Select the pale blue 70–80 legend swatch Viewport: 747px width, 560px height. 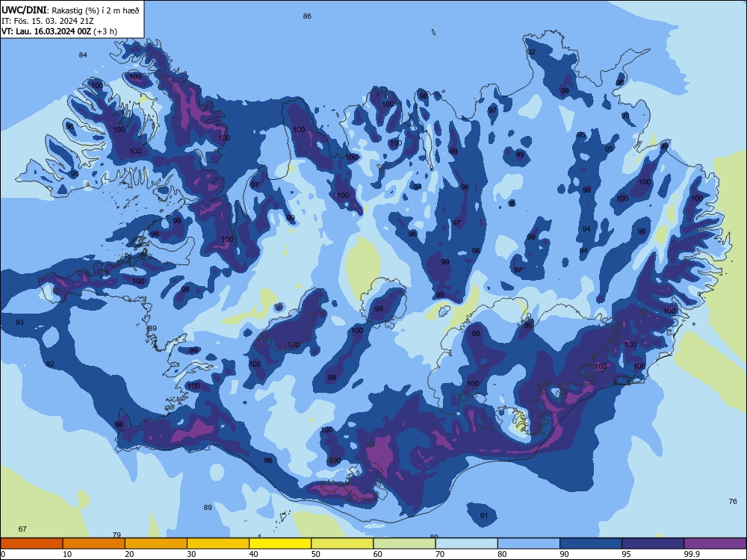click(466, 544)
